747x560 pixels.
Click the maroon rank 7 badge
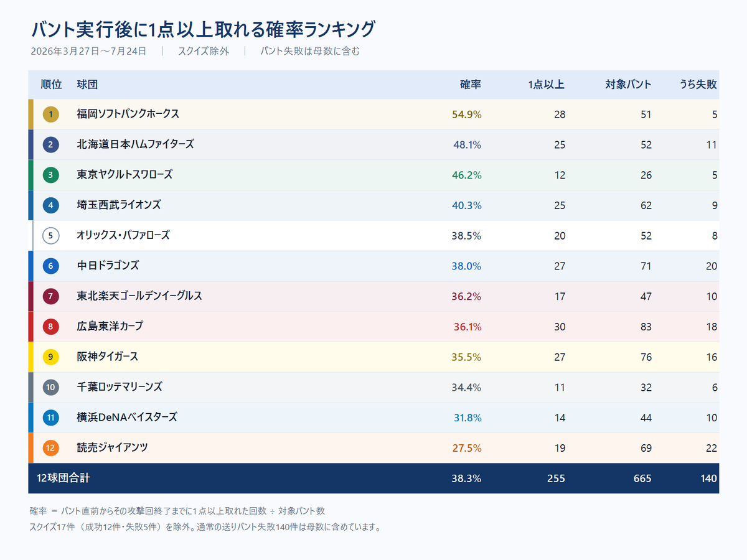(x=51, y=296)
